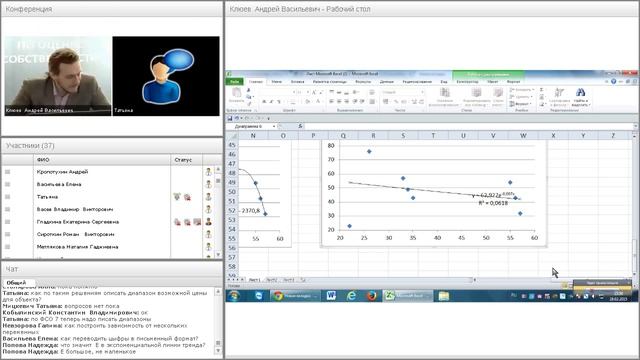Click user icon in Гладкина Екатерина row
Screen dimensions: 640x360
pyautogui.click(x=208, y=222)
